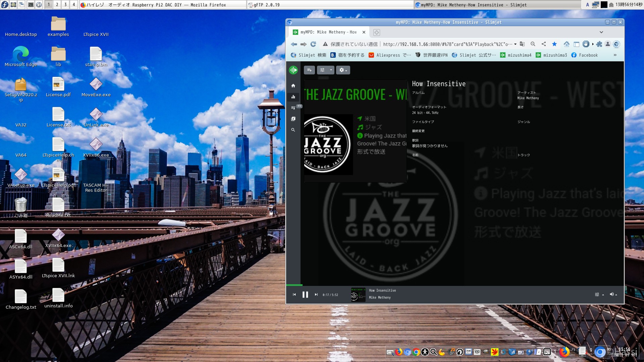The width and height of the screenshot is (644, 362).
Task: Go to the previous track
Action: click(x=294, y=295)
